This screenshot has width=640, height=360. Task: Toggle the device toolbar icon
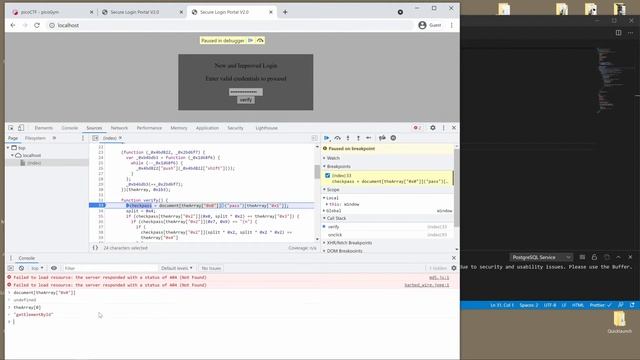[21, 128]
